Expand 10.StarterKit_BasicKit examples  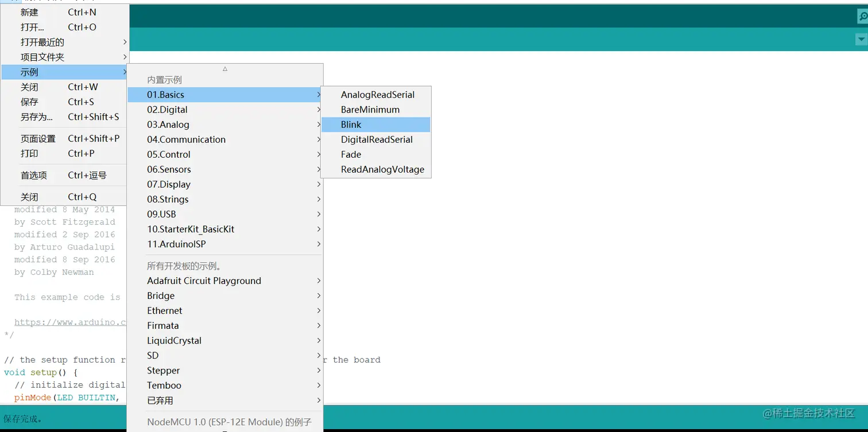click(225, 229)
